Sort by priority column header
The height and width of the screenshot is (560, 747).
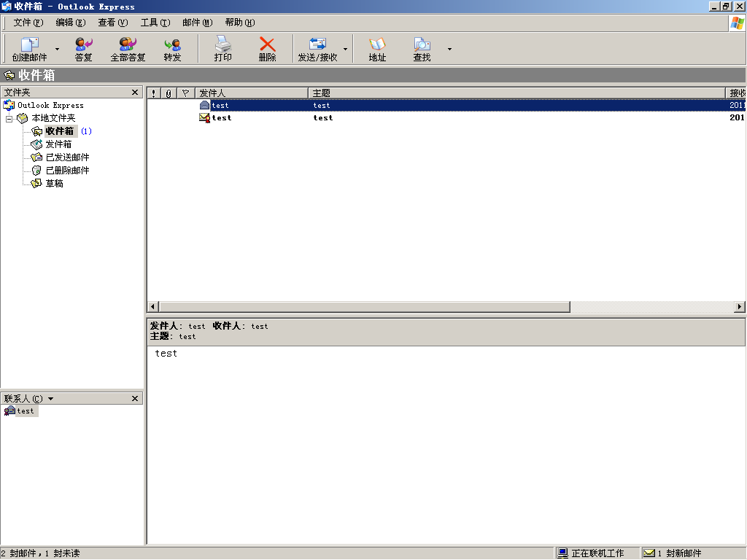pyautogui.click(x=153, y=93)
